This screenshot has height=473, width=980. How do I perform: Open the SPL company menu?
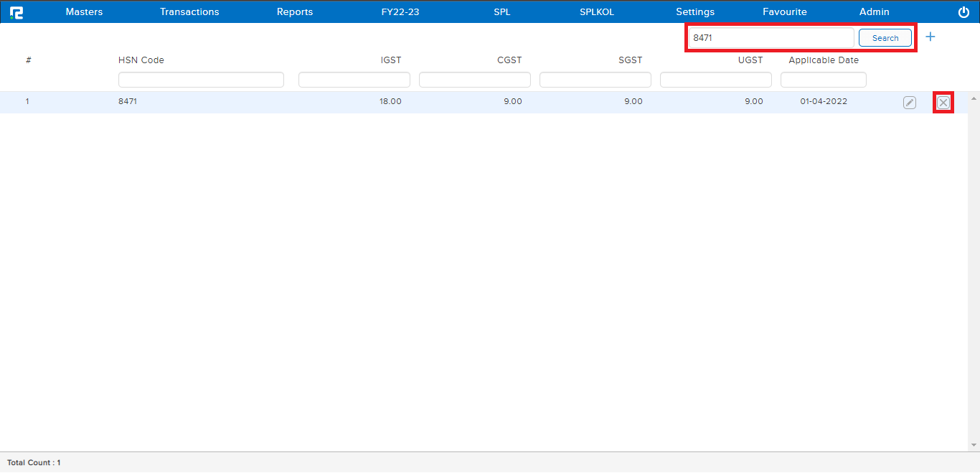point(502,12)
